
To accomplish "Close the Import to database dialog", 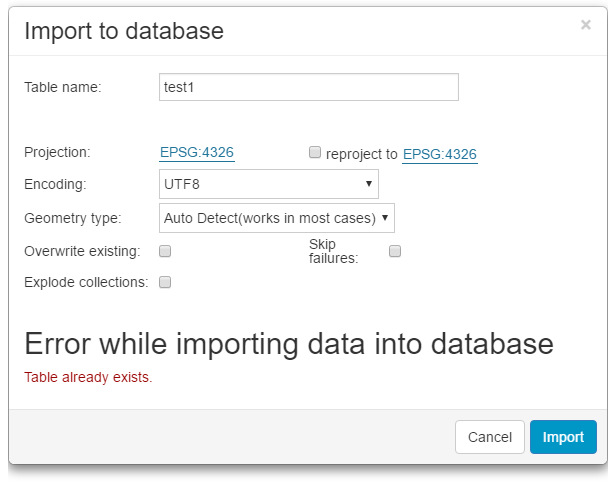I will click(585, 25).
